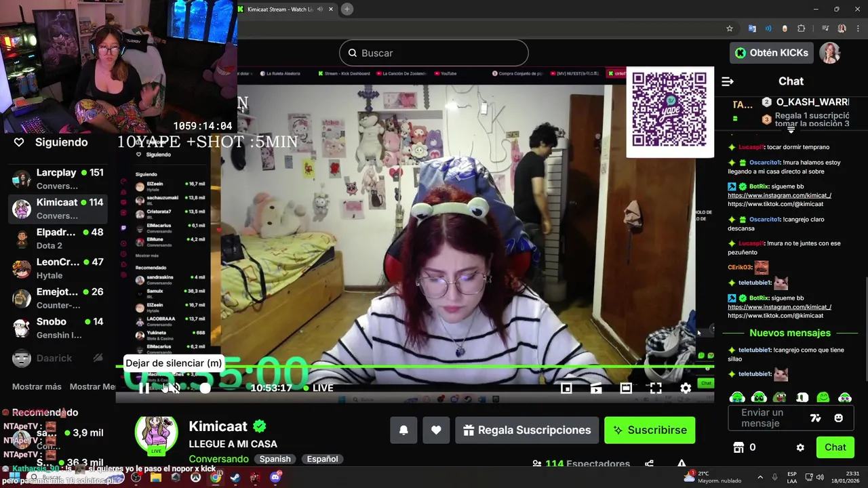Pause the live stream playback
868x488 pixels.
pyautogui.click(x=144, y=388)
